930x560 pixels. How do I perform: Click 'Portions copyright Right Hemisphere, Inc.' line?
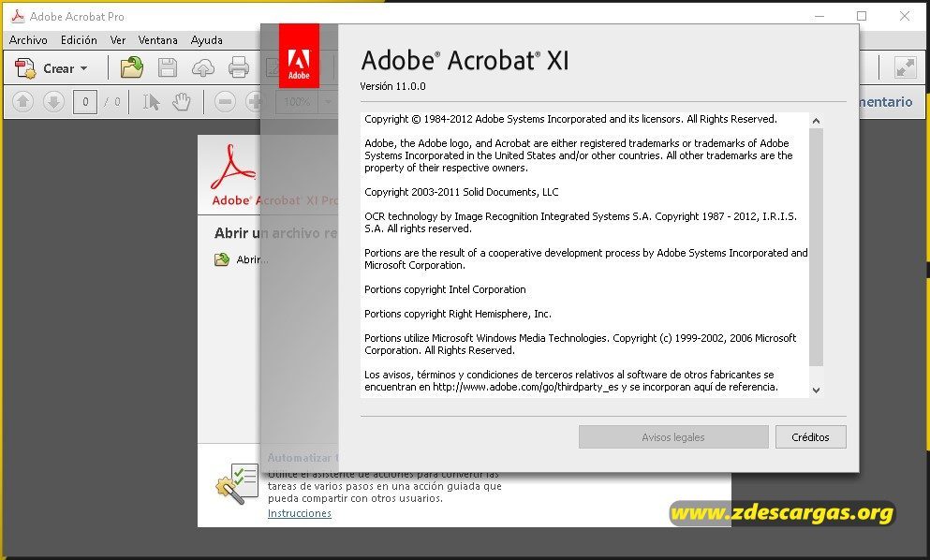click(x=458, y=314)
